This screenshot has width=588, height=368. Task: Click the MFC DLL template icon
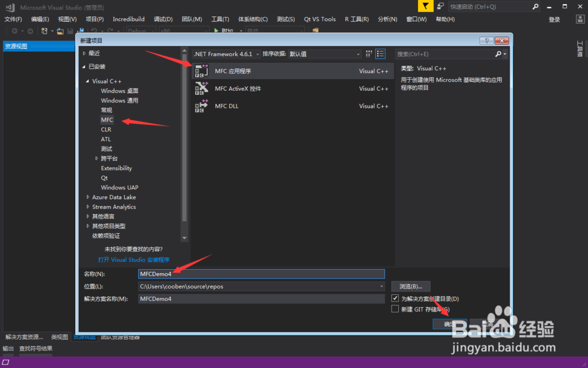(202, 106)
